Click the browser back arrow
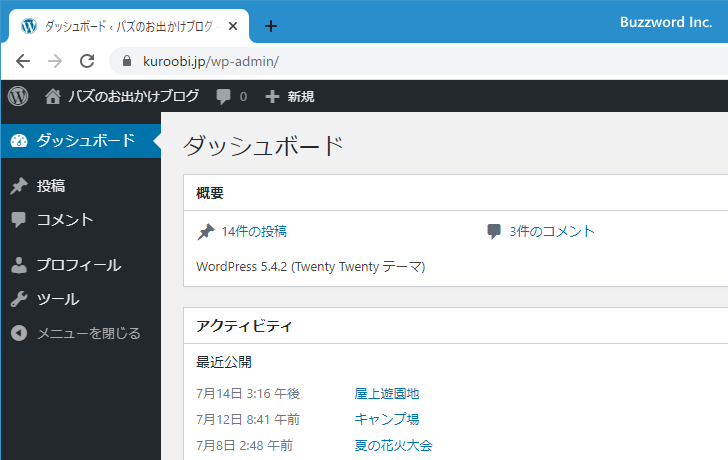 click(23, 61)
